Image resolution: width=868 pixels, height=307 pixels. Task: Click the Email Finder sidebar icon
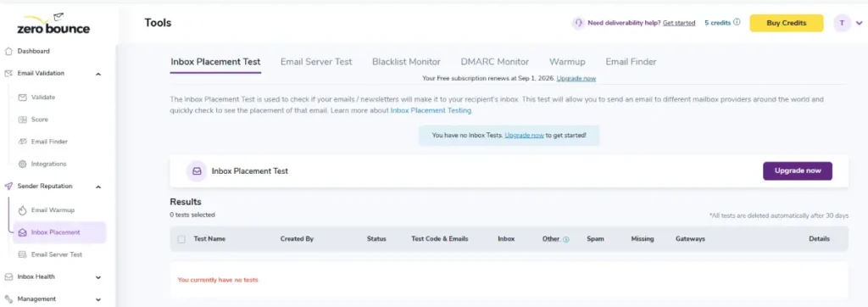click(23, 142)
